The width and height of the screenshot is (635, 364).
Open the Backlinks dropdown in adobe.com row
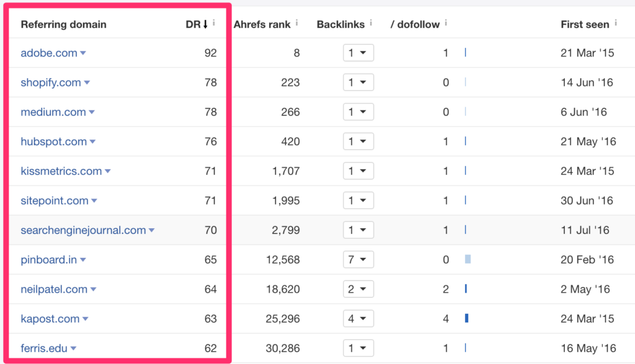coord(358,53)
